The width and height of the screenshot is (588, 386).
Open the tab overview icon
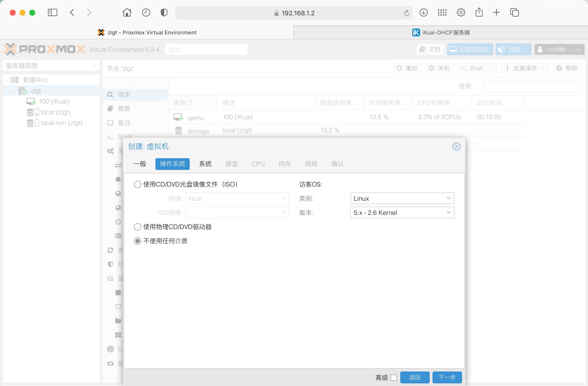(514, 13)
